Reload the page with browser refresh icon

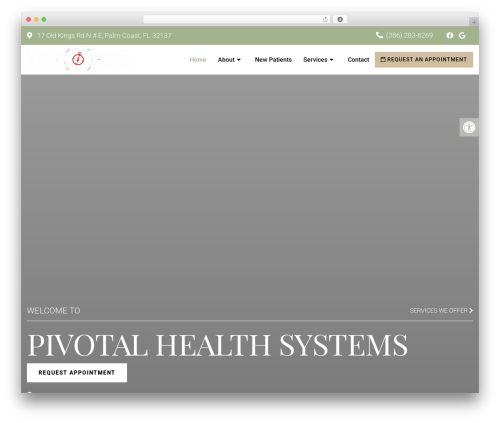pos(325,19)
